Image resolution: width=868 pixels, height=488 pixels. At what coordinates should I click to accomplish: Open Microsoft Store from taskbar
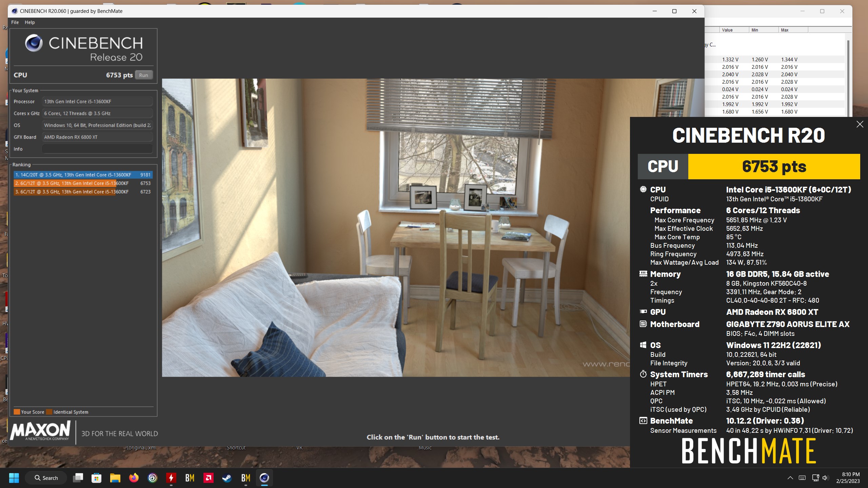tap(97, 478)
